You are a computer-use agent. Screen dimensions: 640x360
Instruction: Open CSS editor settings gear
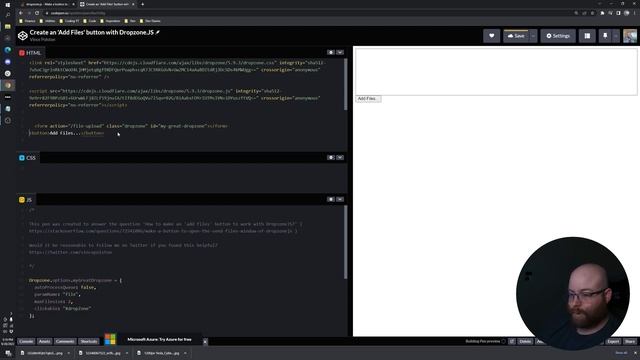click(331, 158)
